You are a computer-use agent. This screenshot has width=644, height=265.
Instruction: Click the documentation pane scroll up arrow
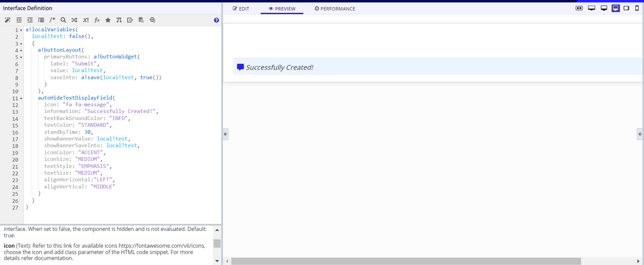tap(217, 230)
